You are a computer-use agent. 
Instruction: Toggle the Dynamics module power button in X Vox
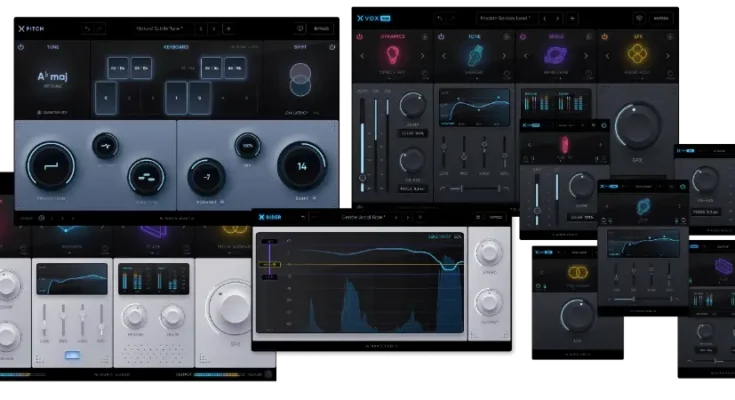tap(359, 36)
